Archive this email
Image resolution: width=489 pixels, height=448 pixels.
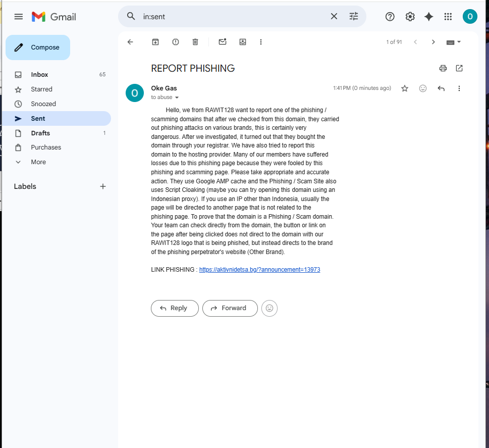coord(155,42)
